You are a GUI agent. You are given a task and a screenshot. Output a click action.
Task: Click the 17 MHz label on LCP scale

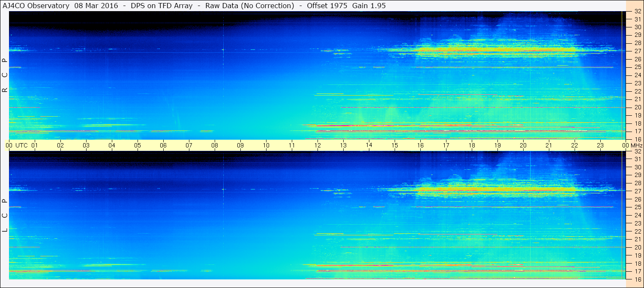637,271
